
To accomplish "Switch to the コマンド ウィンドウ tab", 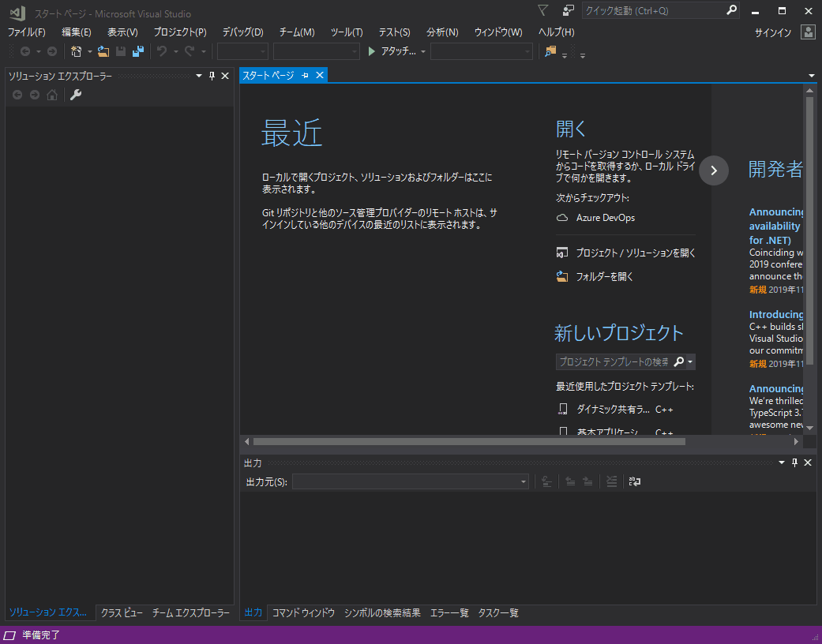I will (303, 612).
